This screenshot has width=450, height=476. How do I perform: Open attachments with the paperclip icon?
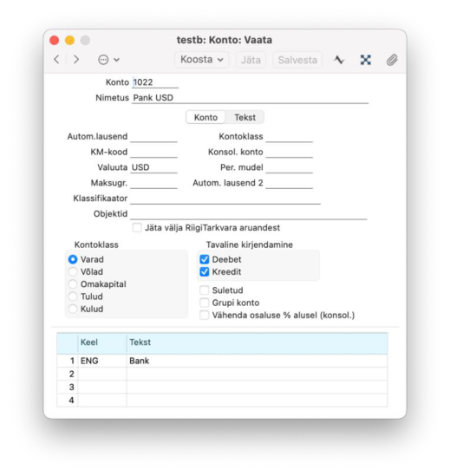392,60
